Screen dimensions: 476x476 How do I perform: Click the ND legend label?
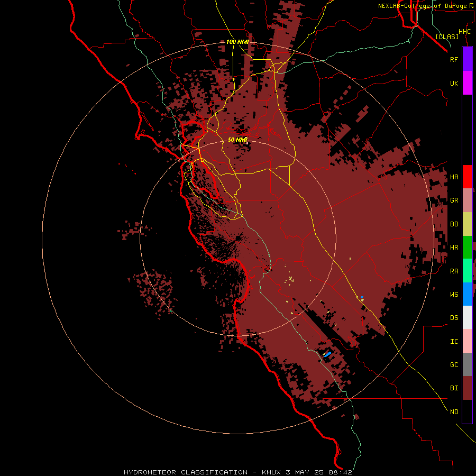click(454, 412)
